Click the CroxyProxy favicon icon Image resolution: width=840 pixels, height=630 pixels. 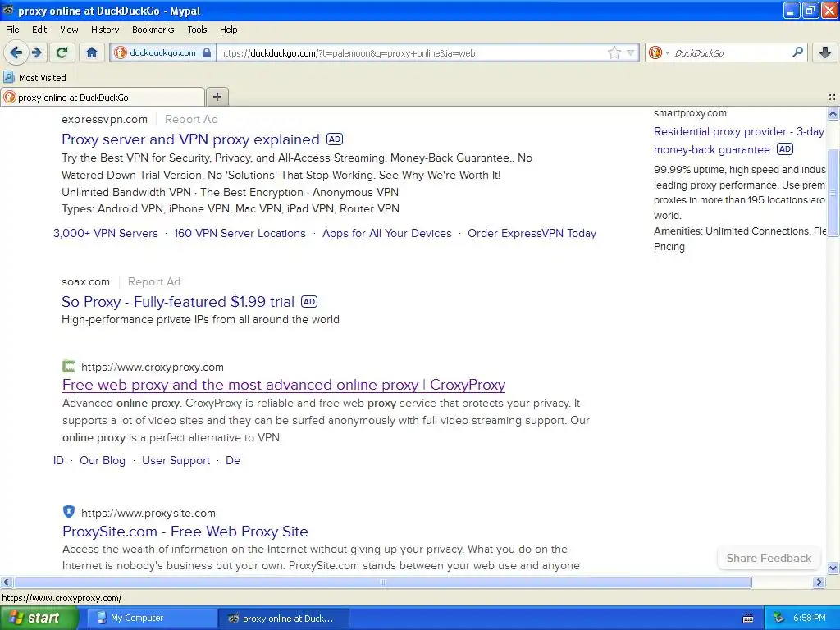point(69,367)
